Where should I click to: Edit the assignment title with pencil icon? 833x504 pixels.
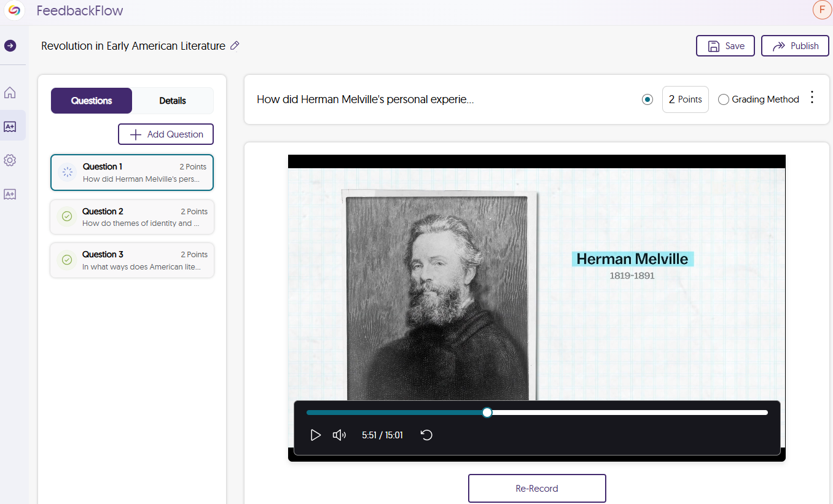point(235,46)
